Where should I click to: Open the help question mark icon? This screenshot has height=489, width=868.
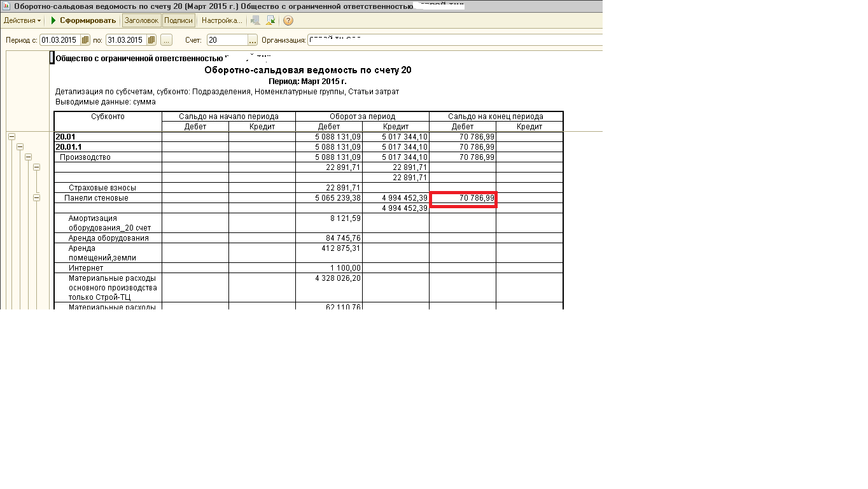pyautogui.click(x=288, y=20)
